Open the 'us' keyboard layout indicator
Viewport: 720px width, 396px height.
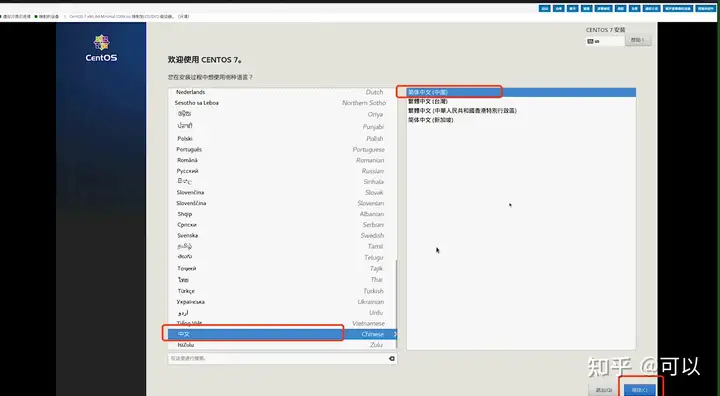point(605,41)
